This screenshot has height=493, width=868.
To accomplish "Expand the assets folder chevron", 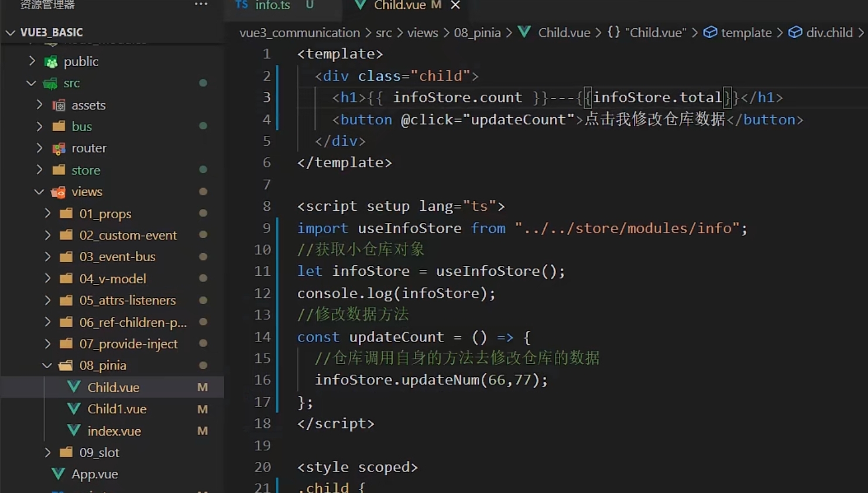I will [x=40, y=105].
